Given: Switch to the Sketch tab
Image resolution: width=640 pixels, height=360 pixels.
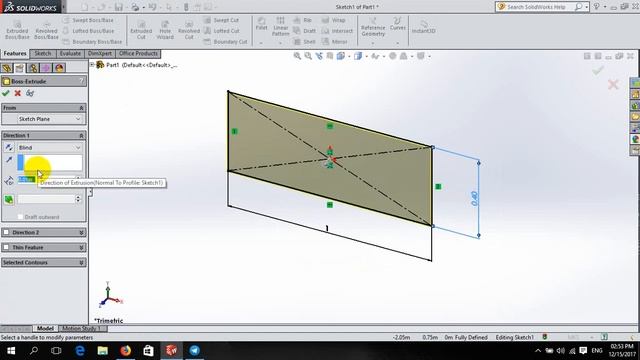Looking at the screenshot, I should [42, 53].
